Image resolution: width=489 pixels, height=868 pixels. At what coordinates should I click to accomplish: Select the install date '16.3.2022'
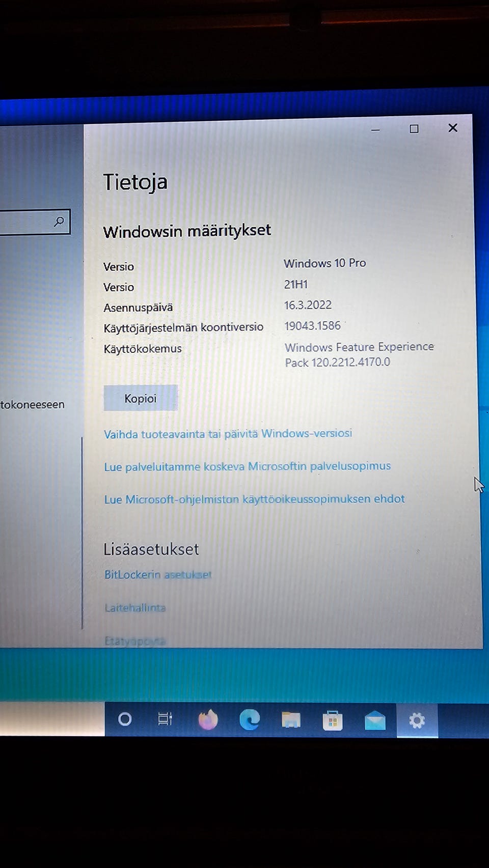[x=308, y=305]
